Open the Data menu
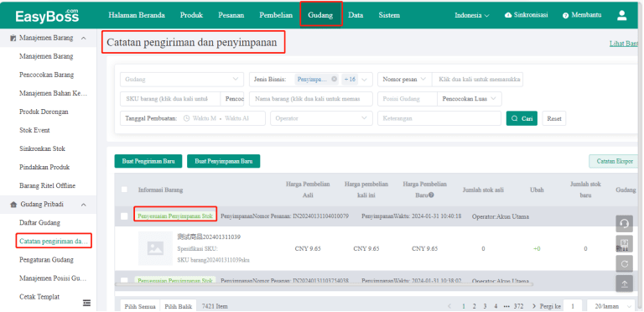The width and height of the screenshot is (644, 312). (x=356, y=15)
